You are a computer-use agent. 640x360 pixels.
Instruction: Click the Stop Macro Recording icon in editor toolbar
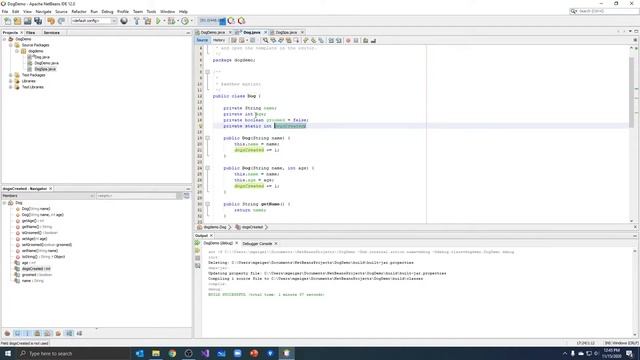356,40
